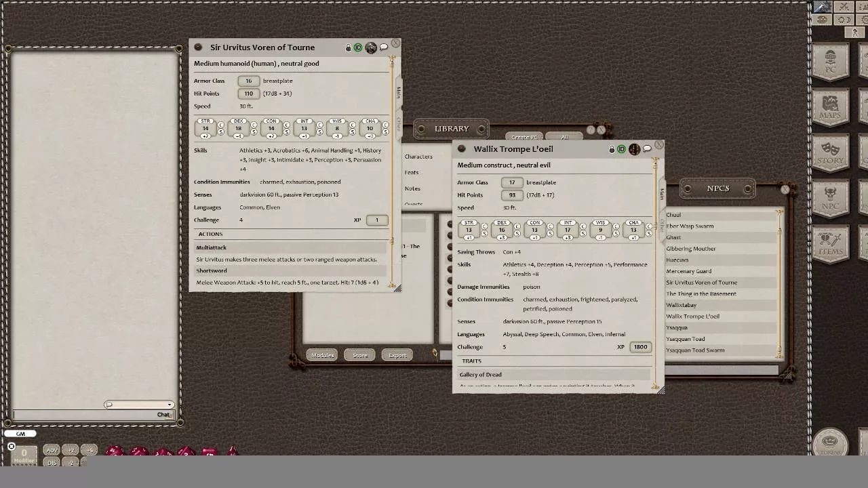
Task: Click the Modifier box value
Action: 24,453
